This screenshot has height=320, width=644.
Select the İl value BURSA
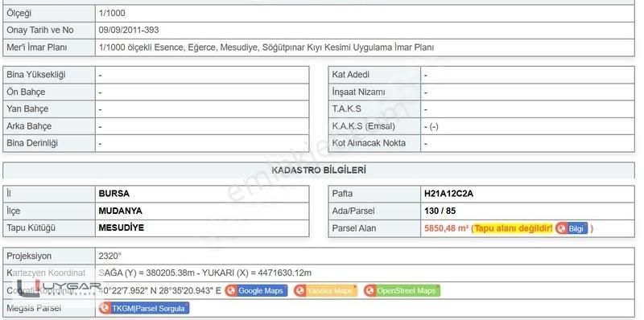(114, 194)
